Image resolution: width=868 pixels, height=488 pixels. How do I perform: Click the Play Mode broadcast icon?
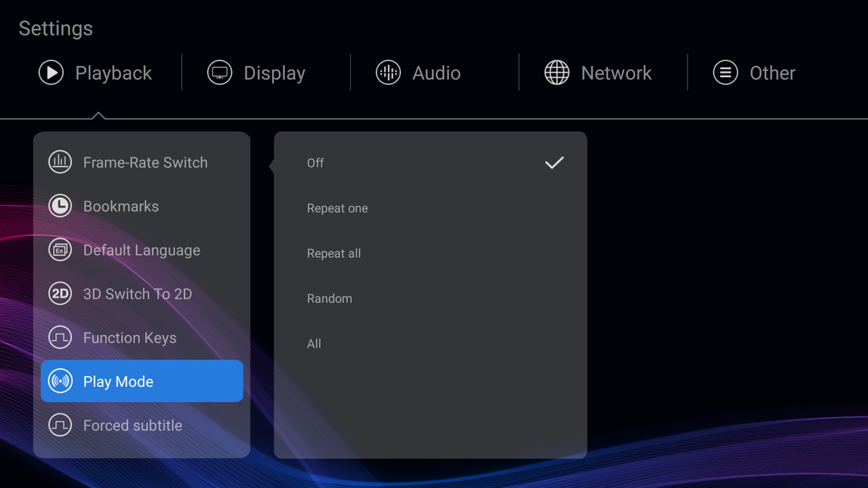point(60,382)
